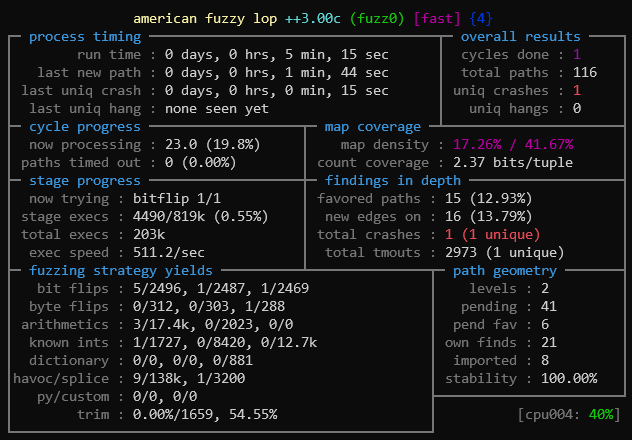Click the 'path geometry' section header

pos(506,271)
